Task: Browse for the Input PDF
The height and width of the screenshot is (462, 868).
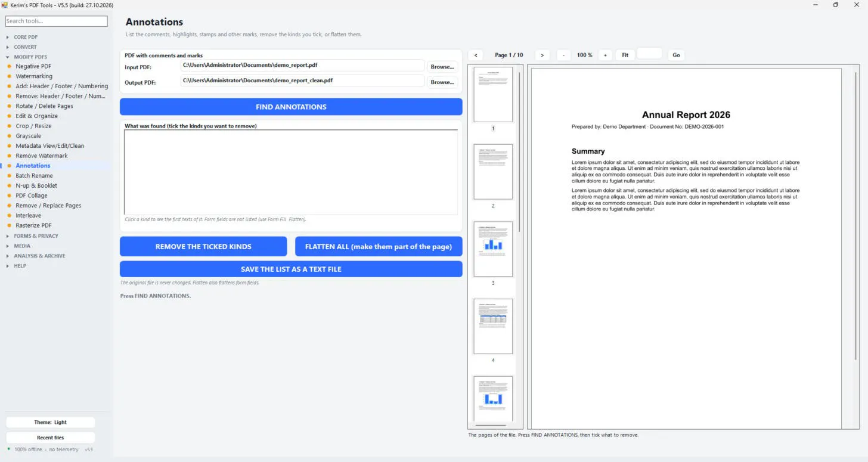Action: 442,67
